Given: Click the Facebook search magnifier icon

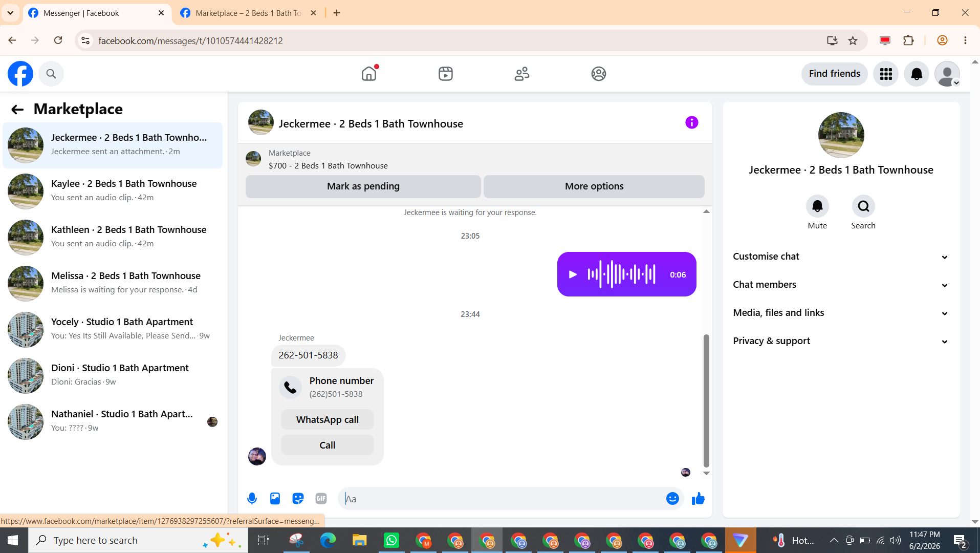Looking at the screenshot, I should [51, 74].
